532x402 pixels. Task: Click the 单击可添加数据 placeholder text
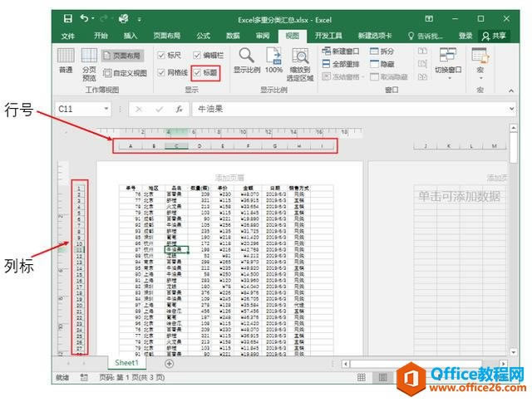coord(459,196)
